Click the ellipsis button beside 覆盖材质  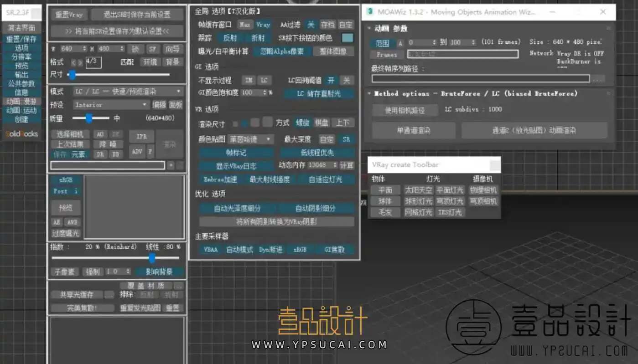click(179, 286)
